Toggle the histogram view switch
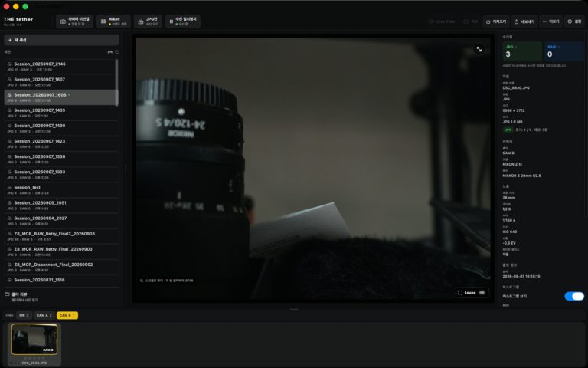This screenshot has width=588, height=368. point(574,296)
